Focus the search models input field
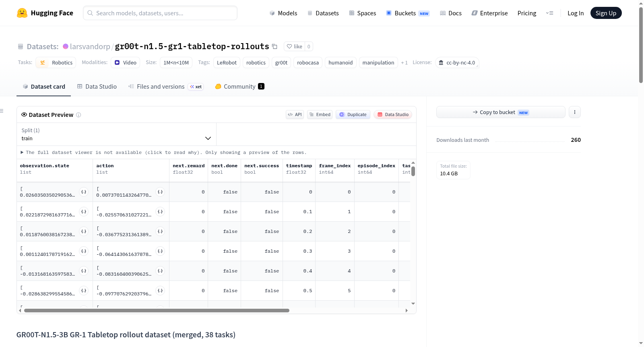Screen dimensions: 644x347 pyautogui.click(x=160, y=13)
